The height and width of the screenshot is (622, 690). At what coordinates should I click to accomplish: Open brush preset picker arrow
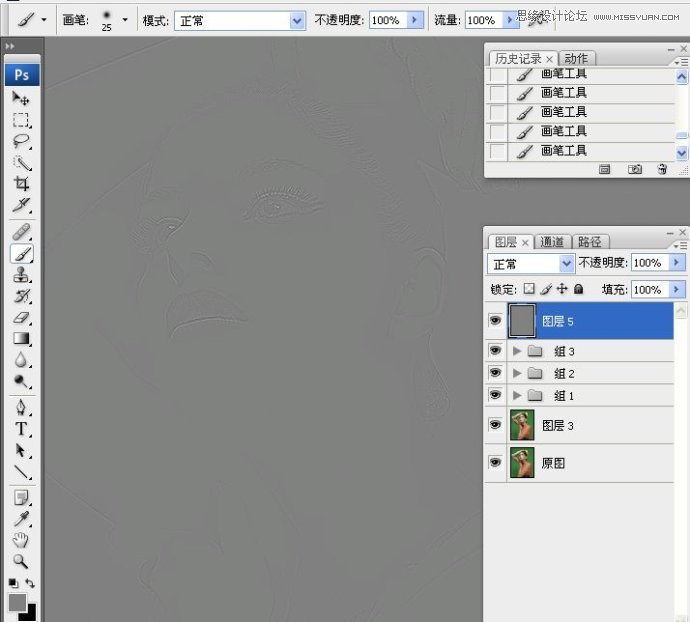pos(125,20)
